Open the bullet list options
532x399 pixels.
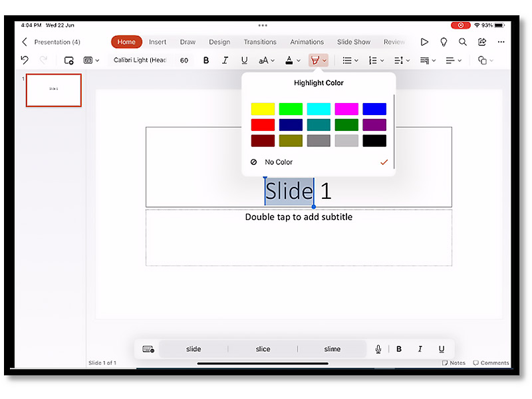click(350, 61)
